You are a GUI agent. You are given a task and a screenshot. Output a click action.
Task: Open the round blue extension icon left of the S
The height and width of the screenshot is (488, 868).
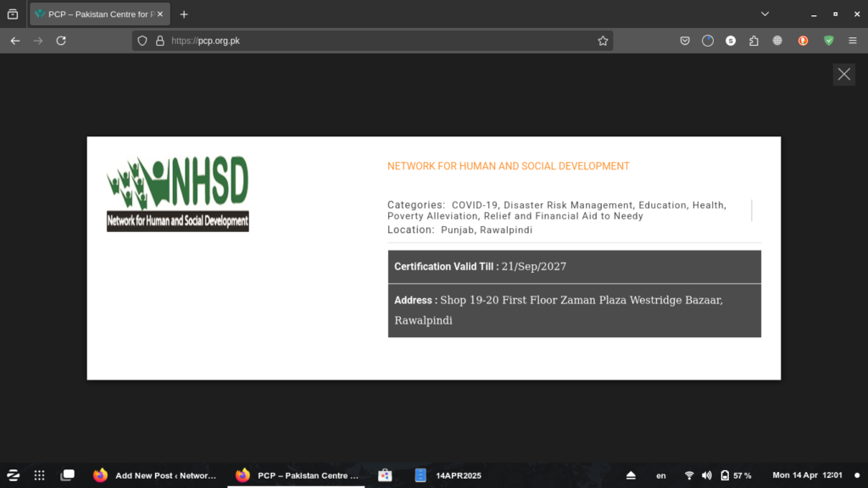(708, 41)
